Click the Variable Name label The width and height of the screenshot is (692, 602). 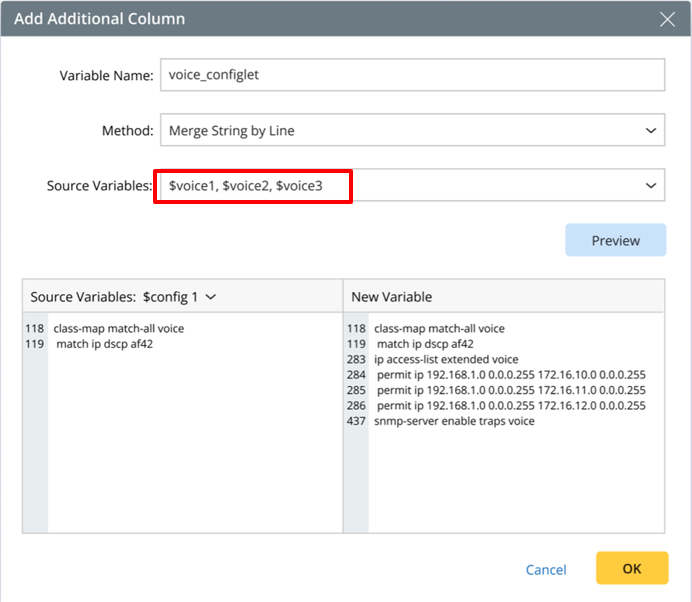click(105, 75)
